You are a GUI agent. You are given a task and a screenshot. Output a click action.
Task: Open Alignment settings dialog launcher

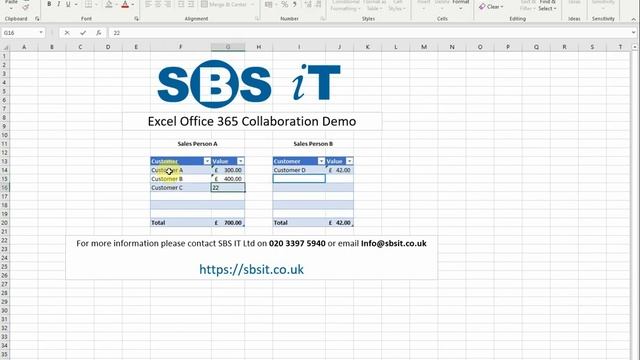257,19
